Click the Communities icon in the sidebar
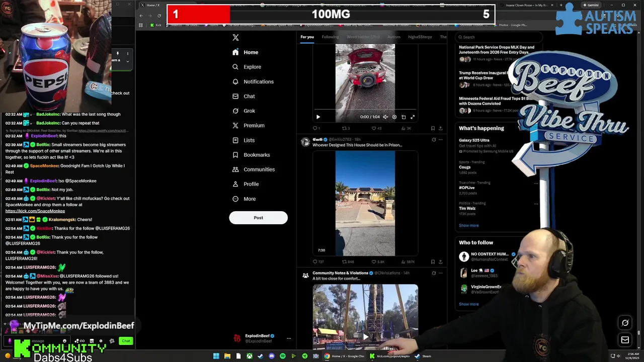The height and width of the screenshot is (362, 644). click(235, 169)
